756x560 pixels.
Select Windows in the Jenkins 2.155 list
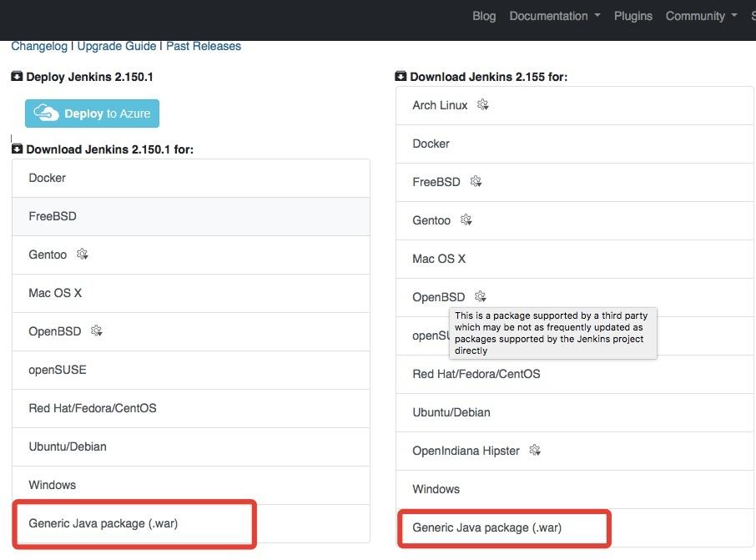575,489
